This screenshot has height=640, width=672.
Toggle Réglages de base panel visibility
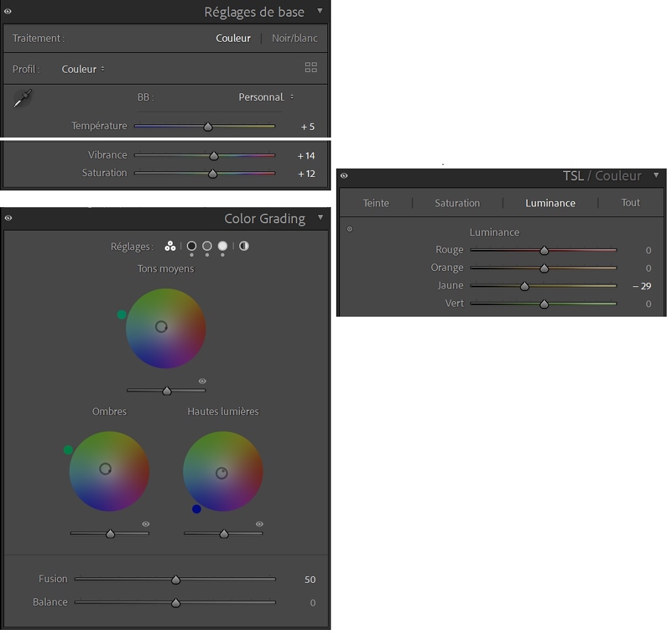(x=7, y=11)
